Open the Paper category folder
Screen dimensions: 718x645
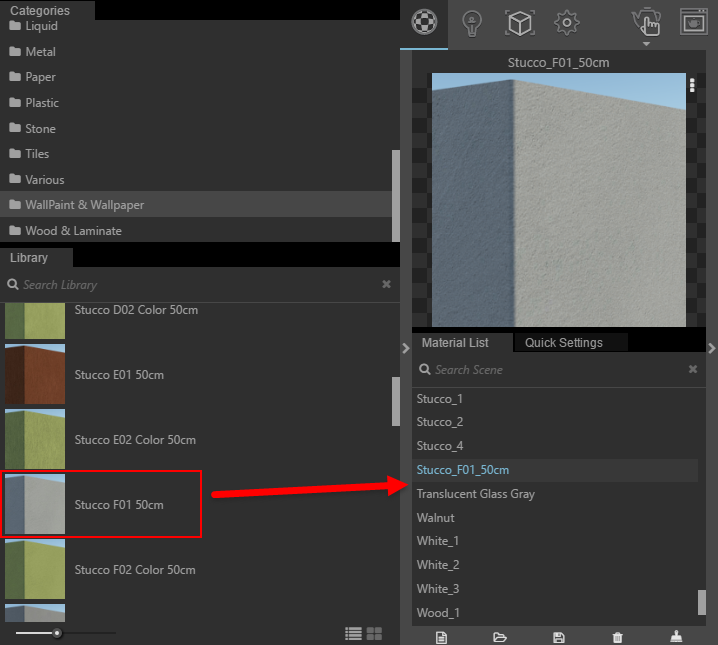pyautogui.click(x=196, y=77)
